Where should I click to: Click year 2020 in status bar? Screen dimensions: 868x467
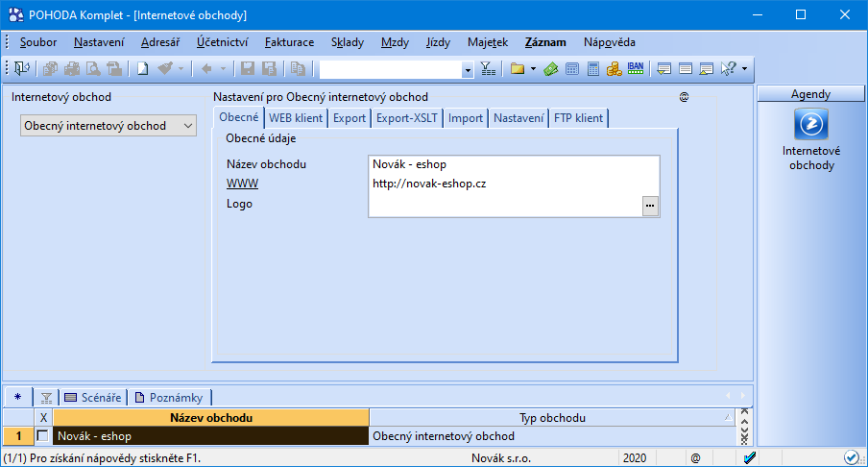(635, 458)
